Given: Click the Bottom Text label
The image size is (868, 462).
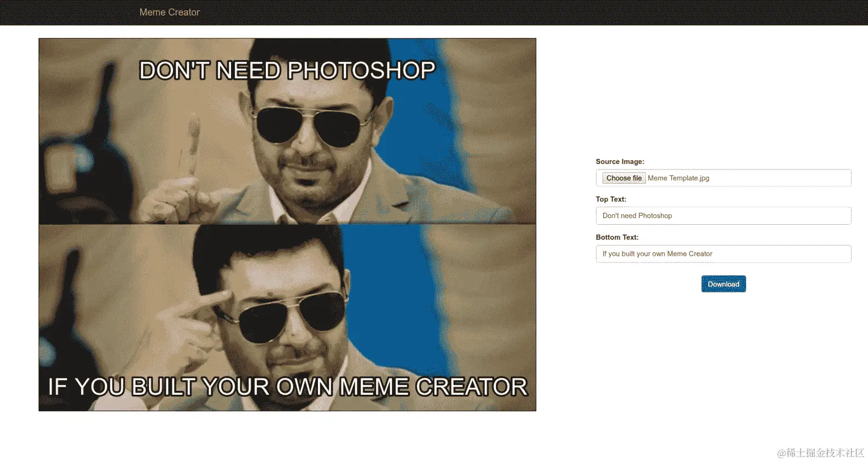Looking at the screenshot, I should (617, 237).
